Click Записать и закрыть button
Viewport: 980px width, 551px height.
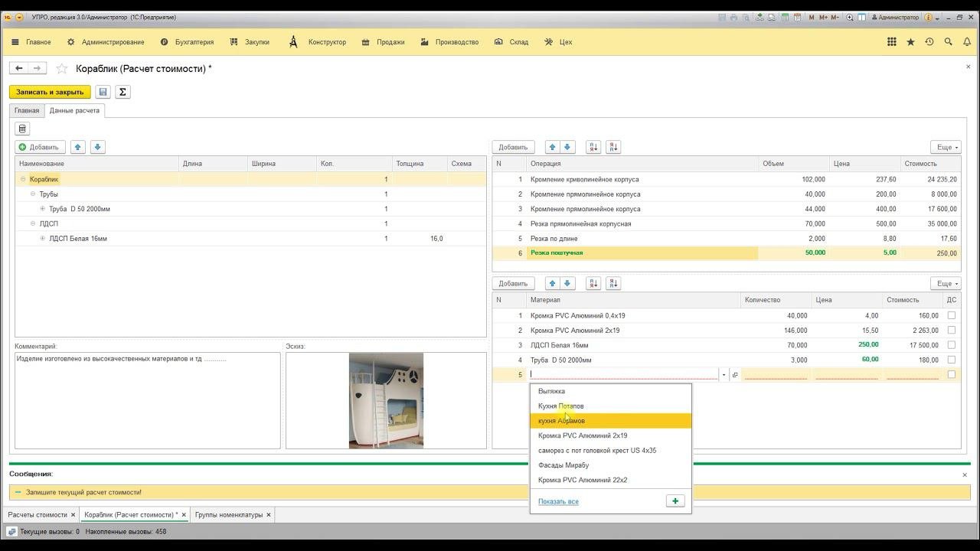50,92
